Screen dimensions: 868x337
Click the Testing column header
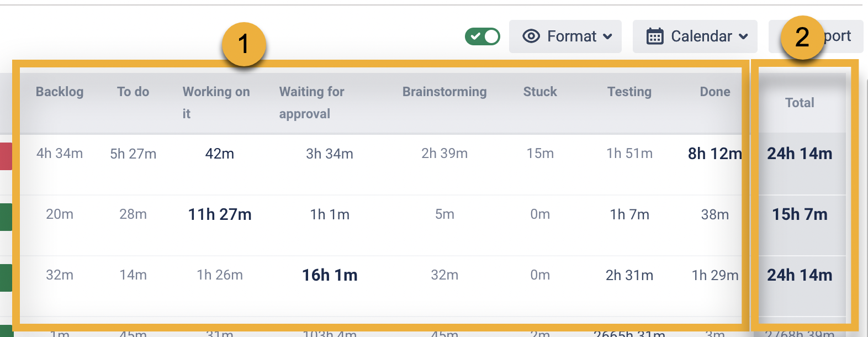629,92
